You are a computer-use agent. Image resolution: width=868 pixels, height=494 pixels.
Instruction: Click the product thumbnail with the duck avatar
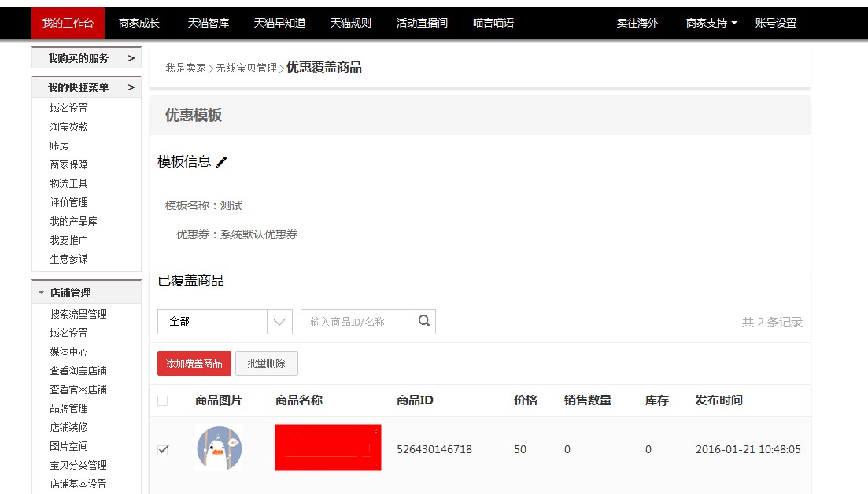[x=220, y=448]
